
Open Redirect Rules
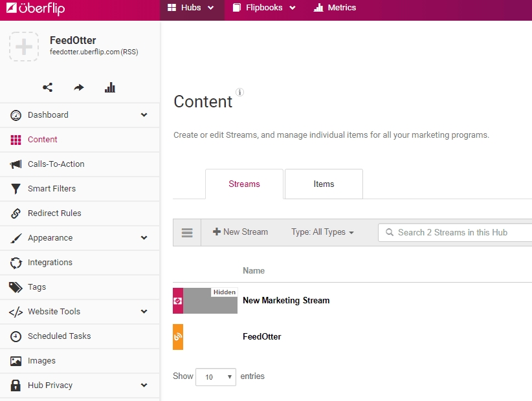tap(54, 213)
